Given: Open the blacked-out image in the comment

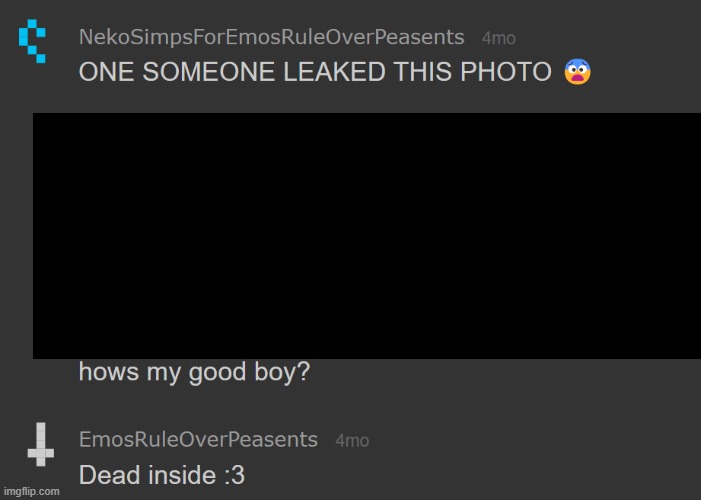Looking at the screenshot, I should coord(367,236).
